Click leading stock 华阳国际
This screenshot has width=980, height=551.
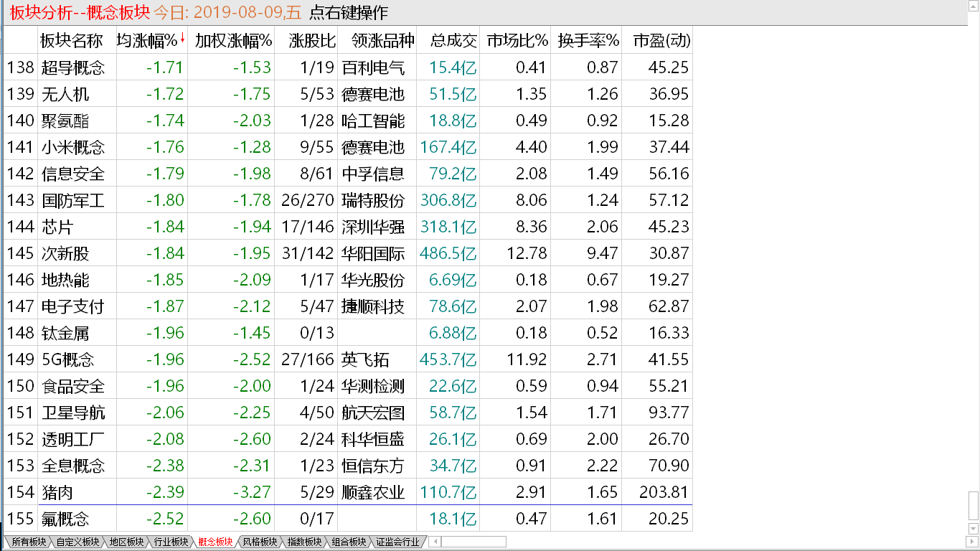tap(373, 253)
